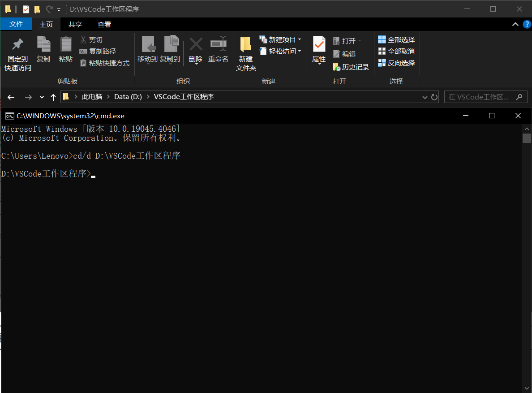Click the D:\VSCode工作区程序> command prompt line
The width and height of the screenshot is (532, 393).
click(48, 174)
